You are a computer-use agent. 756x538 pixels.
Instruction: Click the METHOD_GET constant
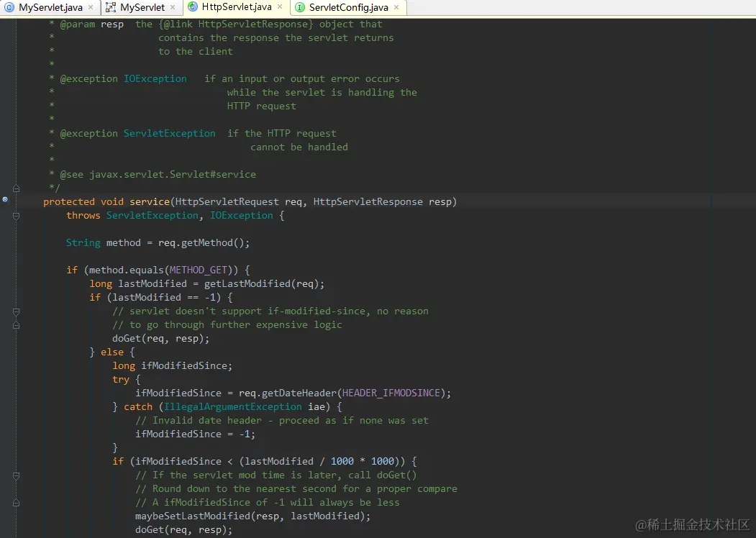tap(198, 270)
